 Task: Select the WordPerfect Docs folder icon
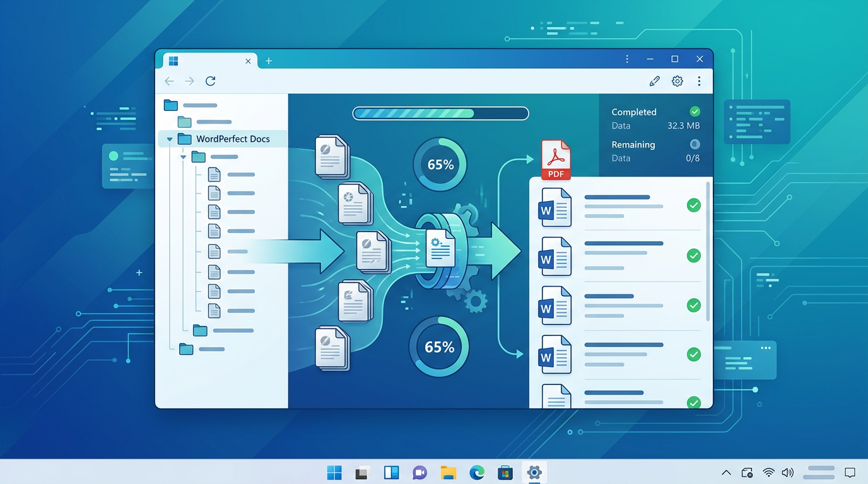(x=184, y=139)
